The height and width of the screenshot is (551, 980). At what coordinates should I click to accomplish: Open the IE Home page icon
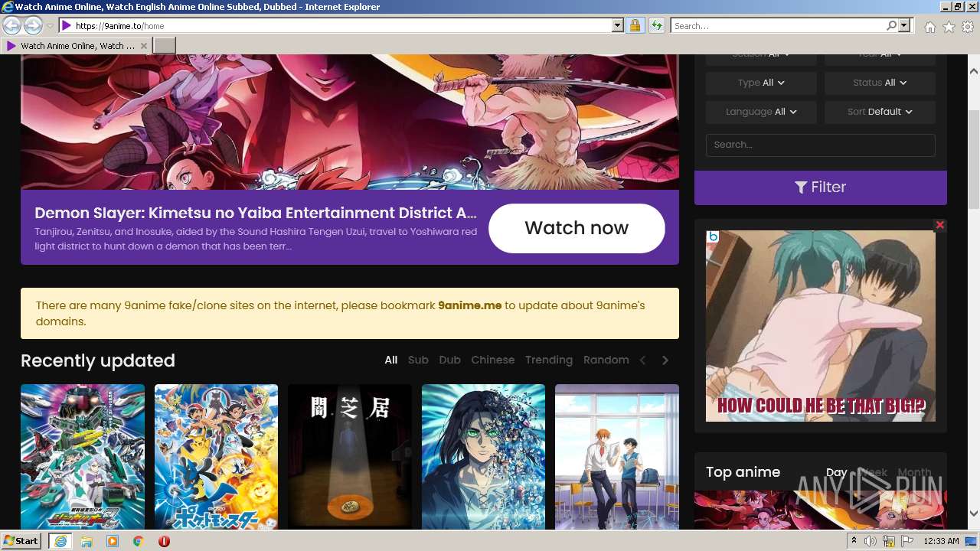(929, 27)
